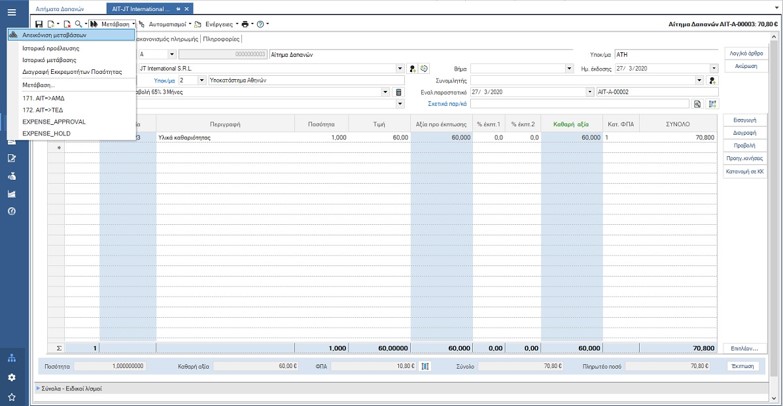The image size is (783, 406).
Task: Open the Υποκ/μα '2' dropdown
Action: [x=202, y=80]
